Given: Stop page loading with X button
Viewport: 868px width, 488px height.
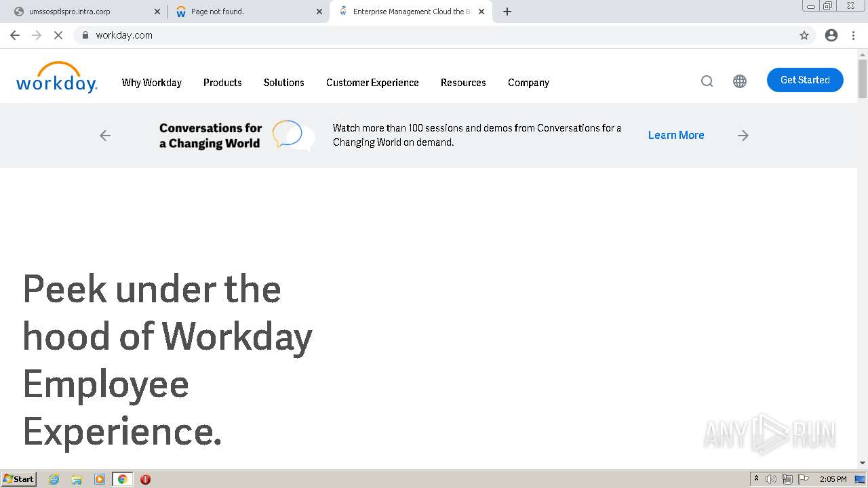Looking at the screenshot, I should pyautogui.click(x=58, y=35).
